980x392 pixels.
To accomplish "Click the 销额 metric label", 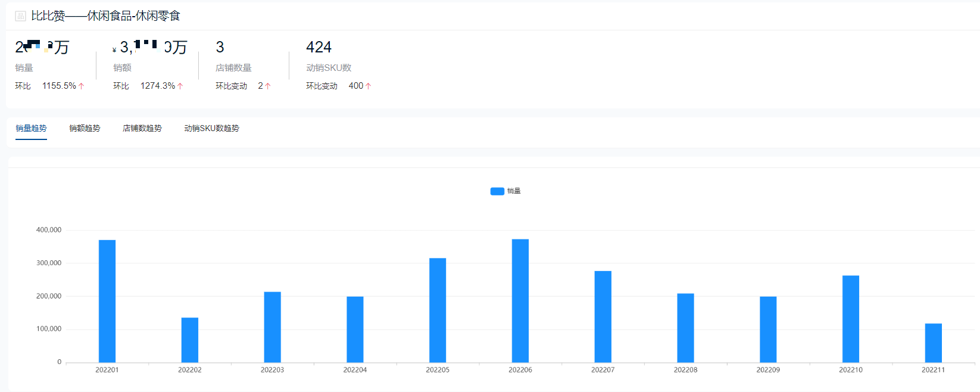I will click(x=122, y=68).
